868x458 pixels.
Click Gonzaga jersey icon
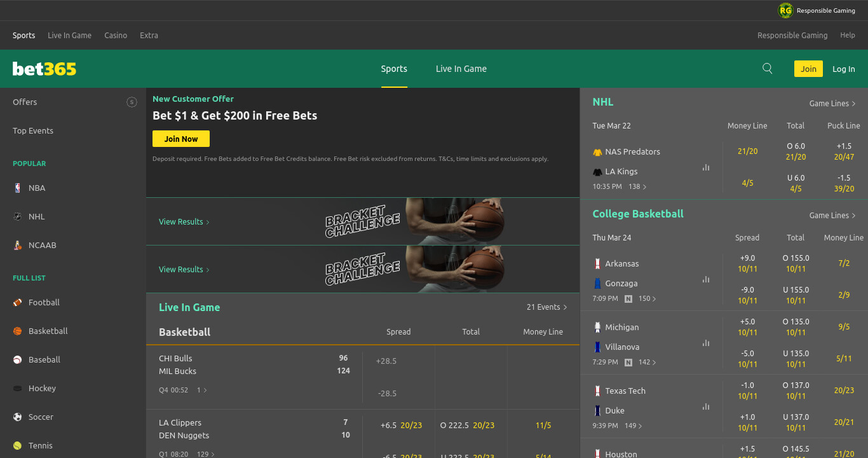click(x=597, y=283)
